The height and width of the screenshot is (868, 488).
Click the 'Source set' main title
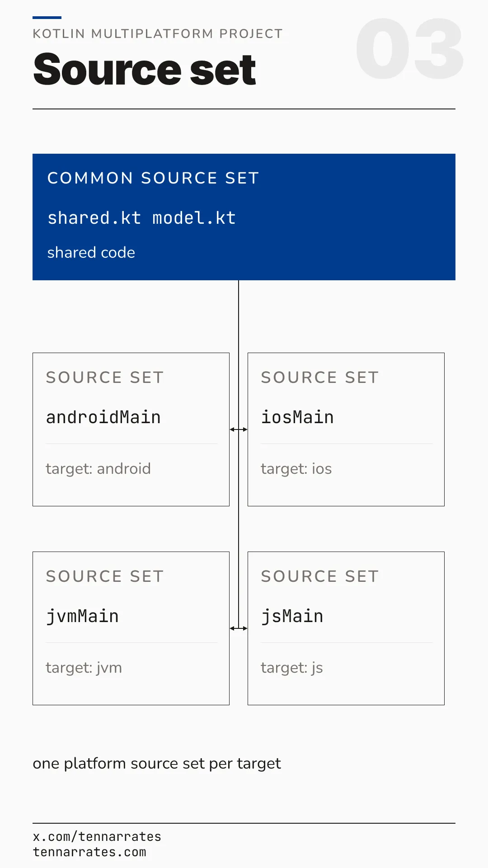coord(145,69)
